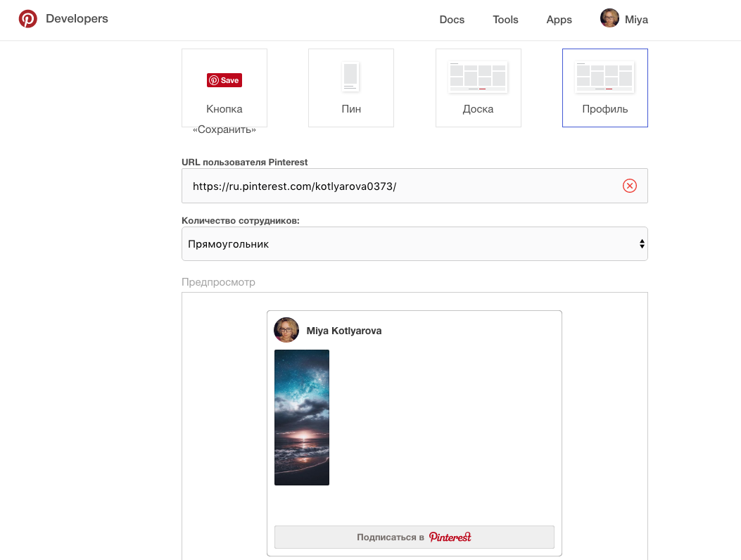
Task: Open the Tools menu item
Action: click(x=505, y=20)
